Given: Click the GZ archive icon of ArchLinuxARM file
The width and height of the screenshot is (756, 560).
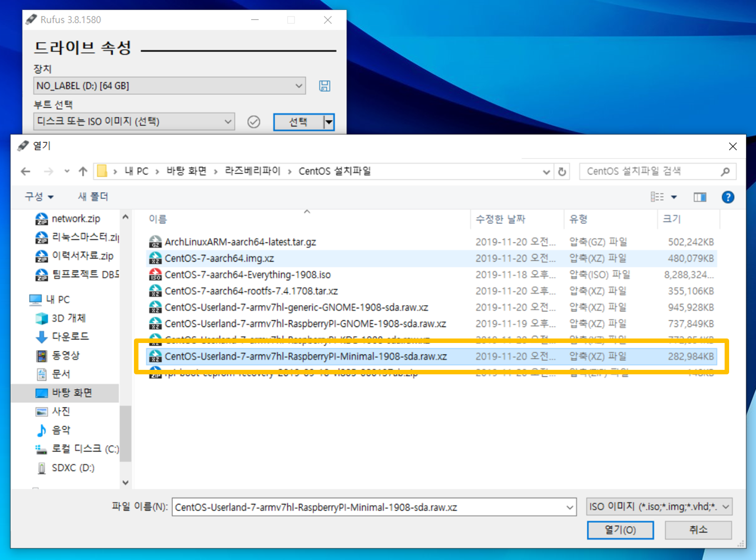Looking at the screenshot, I should (x=155, y=242).
